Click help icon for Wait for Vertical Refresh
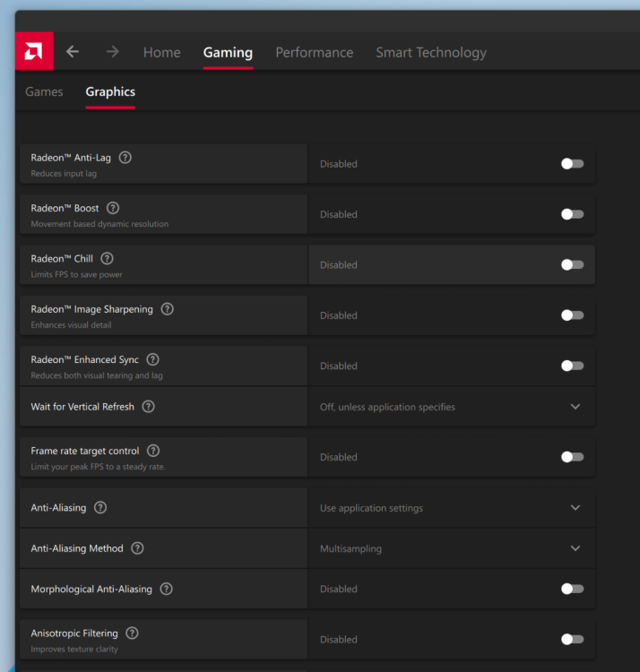 [x=148, y=406]
